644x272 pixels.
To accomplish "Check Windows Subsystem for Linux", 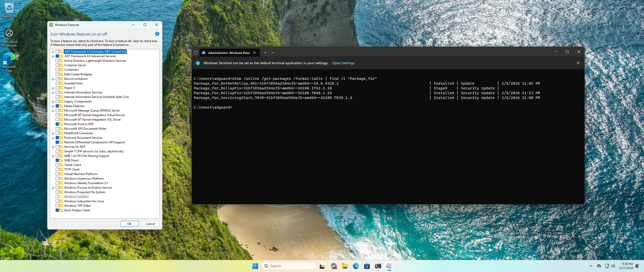I will point(57,201).
